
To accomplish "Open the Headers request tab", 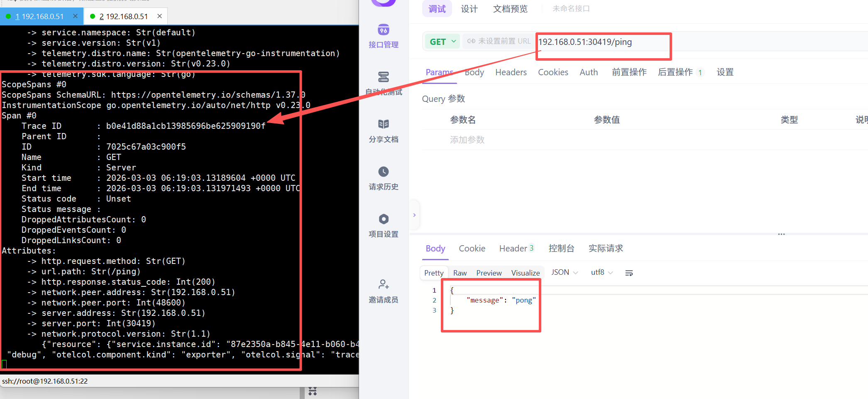I will tap(511, 72).
